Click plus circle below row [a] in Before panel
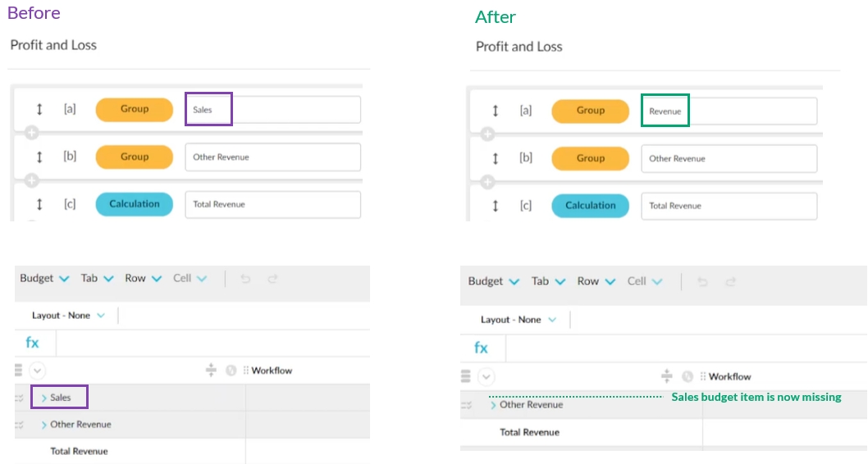This screenshot has height=464, width=868. (31, 131)
